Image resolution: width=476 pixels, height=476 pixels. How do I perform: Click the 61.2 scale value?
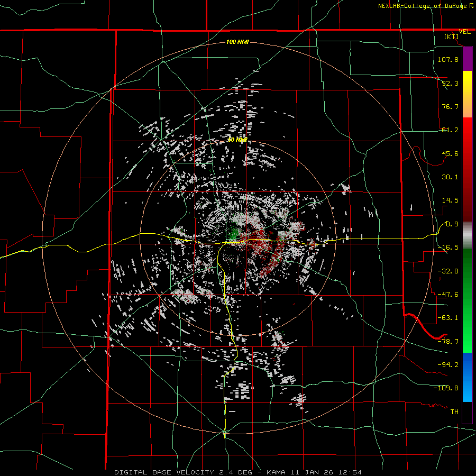450,130
